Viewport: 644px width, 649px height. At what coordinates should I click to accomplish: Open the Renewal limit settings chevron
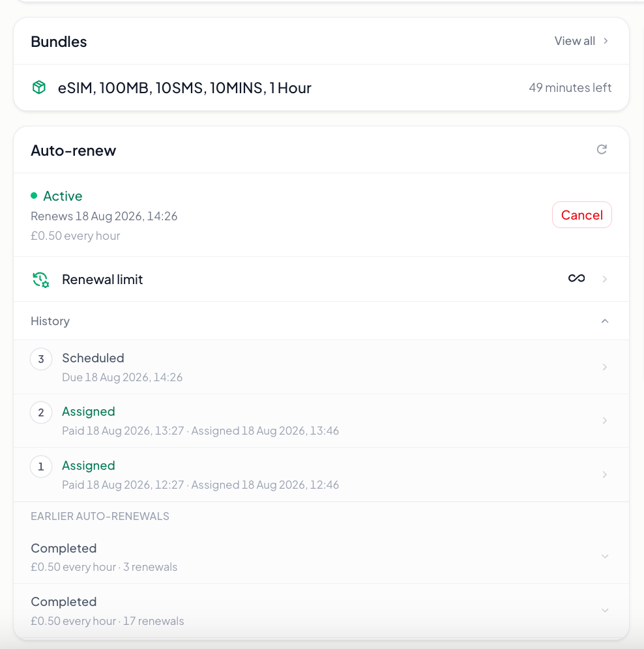(605, 279)
